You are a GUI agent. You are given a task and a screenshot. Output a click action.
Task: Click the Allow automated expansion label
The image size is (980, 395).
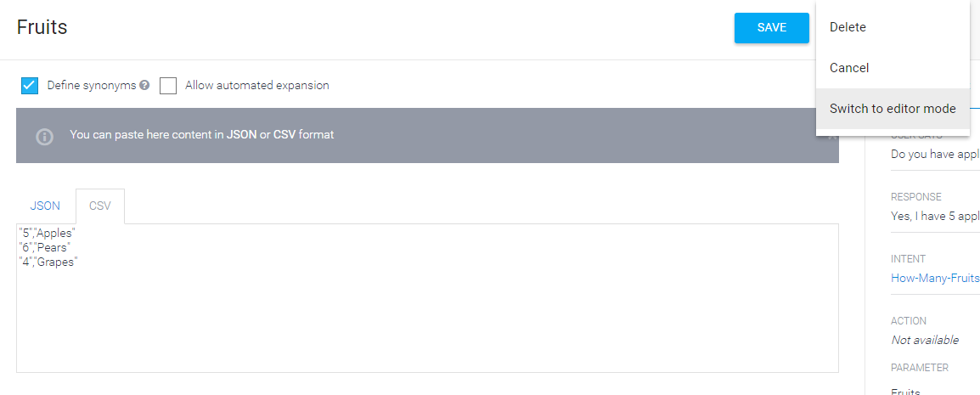pos(256,86)
